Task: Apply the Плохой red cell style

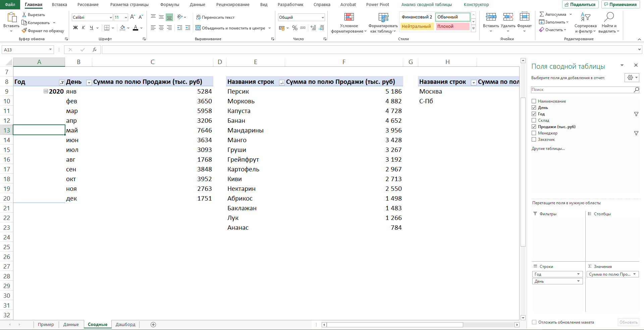Action: point(452,26)
